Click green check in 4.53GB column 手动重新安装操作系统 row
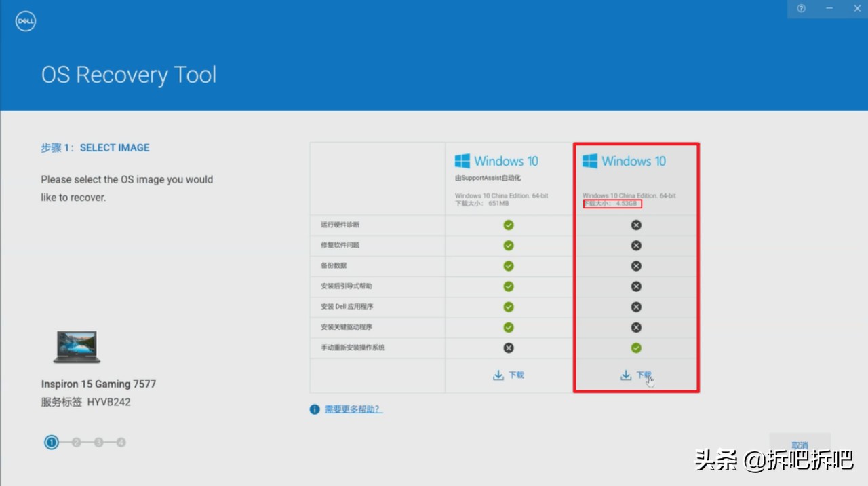The image size is (868, 486). (636, 348)
